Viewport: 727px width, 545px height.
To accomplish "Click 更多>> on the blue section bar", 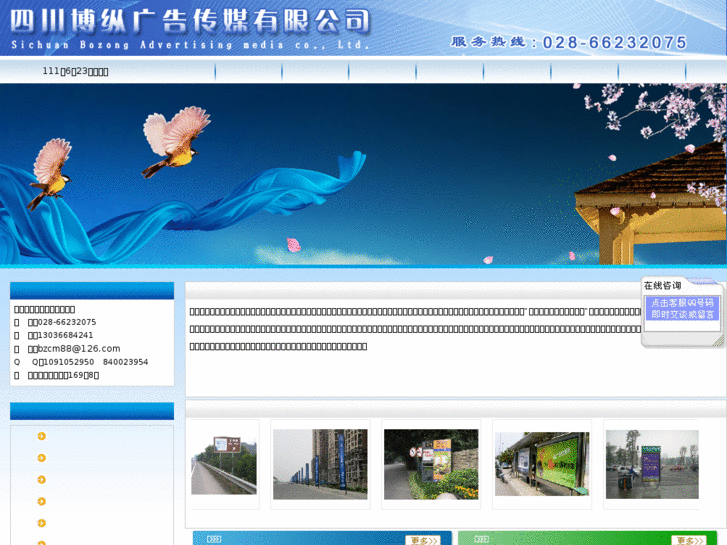I will coord(423,540).
